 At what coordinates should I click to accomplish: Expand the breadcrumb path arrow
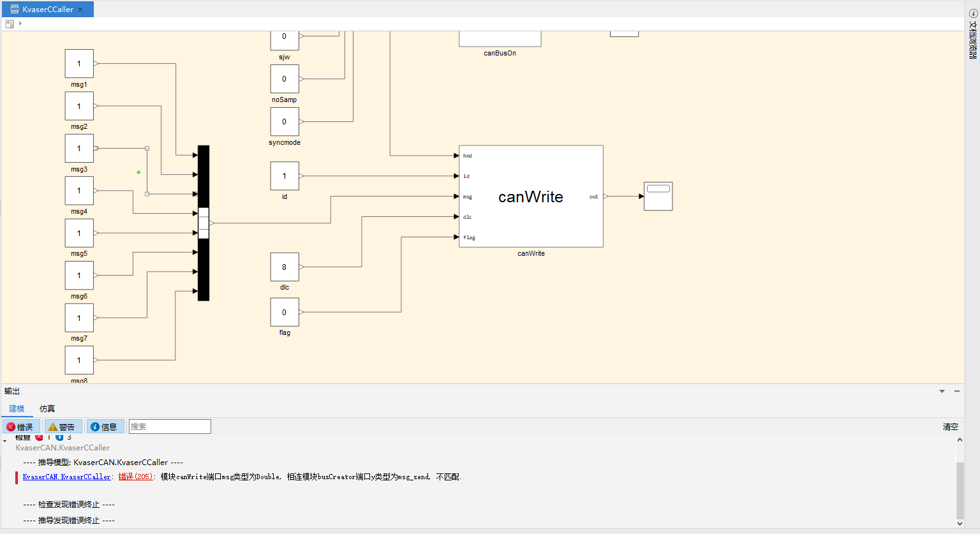[x=20, y=24]
